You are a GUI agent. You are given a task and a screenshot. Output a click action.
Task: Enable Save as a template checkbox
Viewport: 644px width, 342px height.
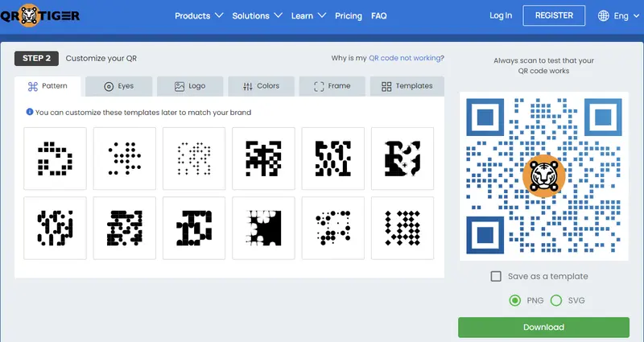pos(497,276)
